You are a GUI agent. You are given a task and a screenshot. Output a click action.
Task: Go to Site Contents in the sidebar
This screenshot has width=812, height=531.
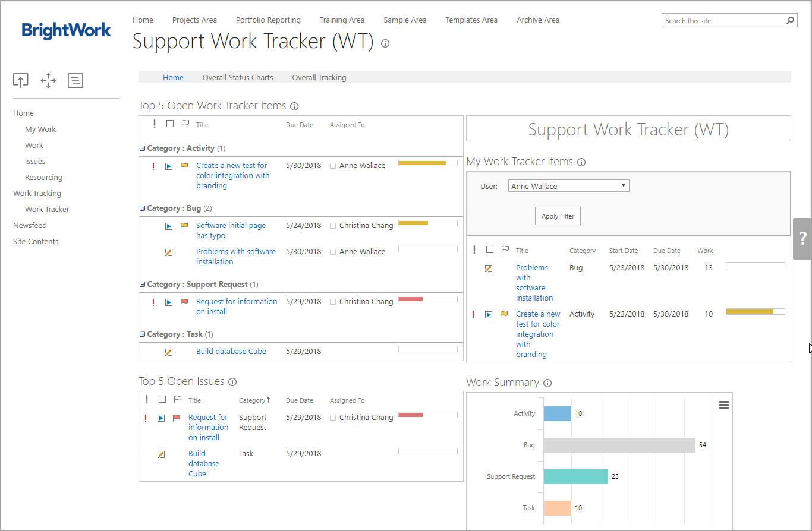pyautogui.click(x=36, y=241)
